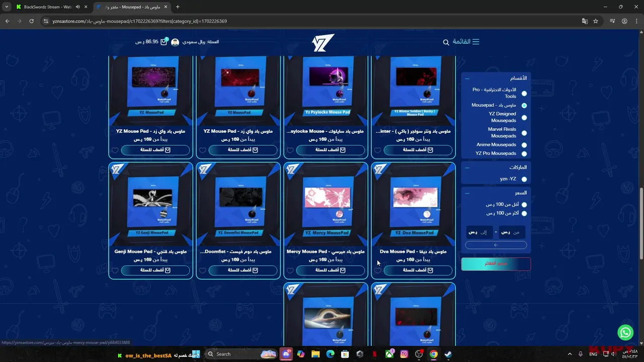
Task: Collapse the الماركات brands section
Action: 467,168
